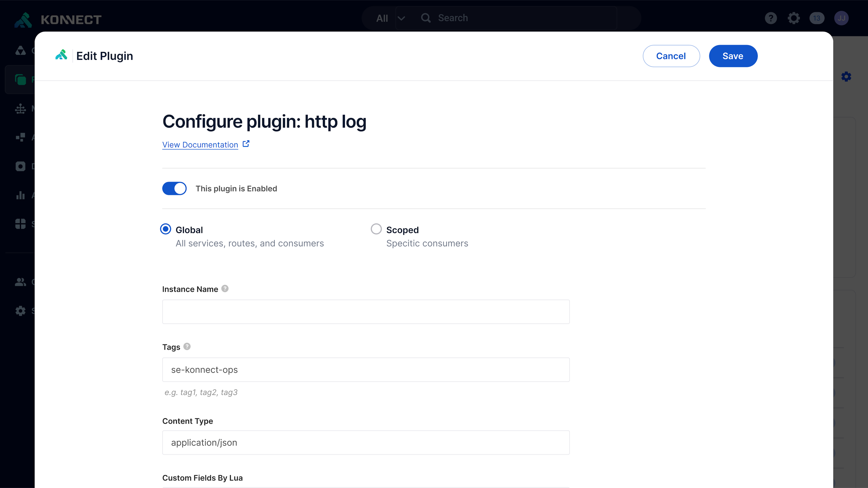Image resolution: width=868 pixels, height=488 pixels.
Task: Open the View Documentation link
Action: [200, 145]
